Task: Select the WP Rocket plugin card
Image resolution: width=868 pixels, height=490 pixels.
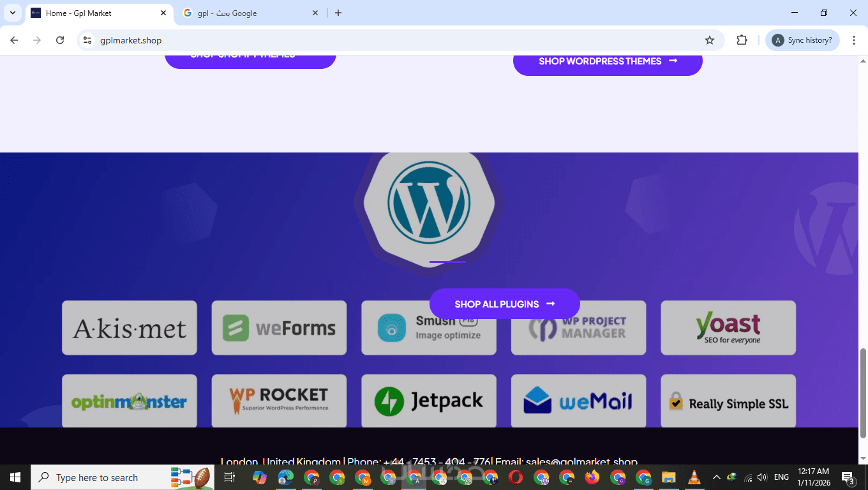Action: click(x=279, y=401)
